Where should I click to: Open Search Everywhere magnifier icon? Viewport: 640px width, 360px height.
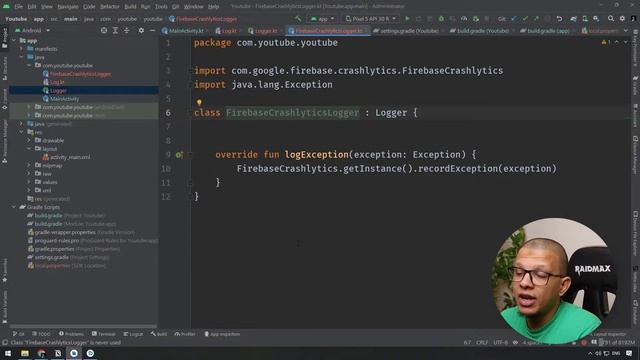point(611,19)
